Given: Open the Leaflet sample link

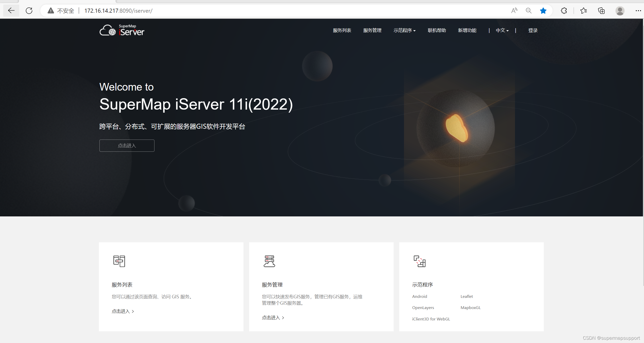Looking at the screenshot, I should [467, 296].
